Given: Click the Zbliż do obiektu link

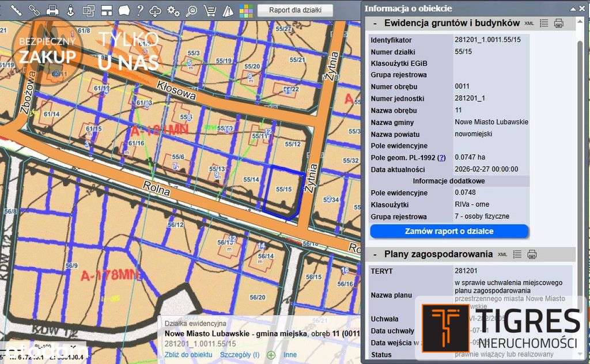Looking at the screenshot, I should (188, 355).
